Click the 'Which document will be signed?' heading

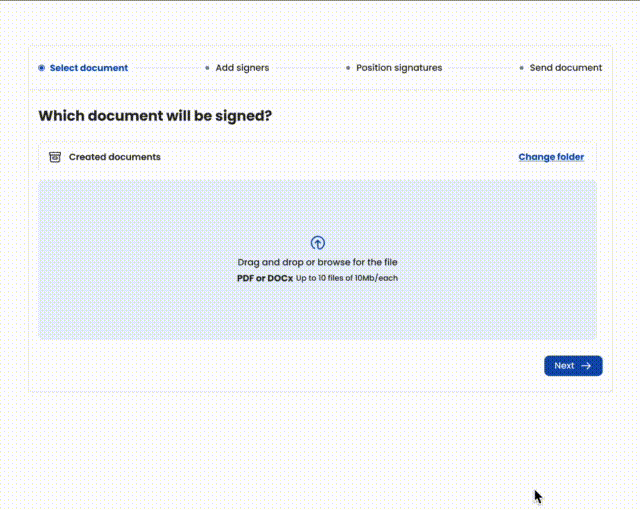[155, 116]
